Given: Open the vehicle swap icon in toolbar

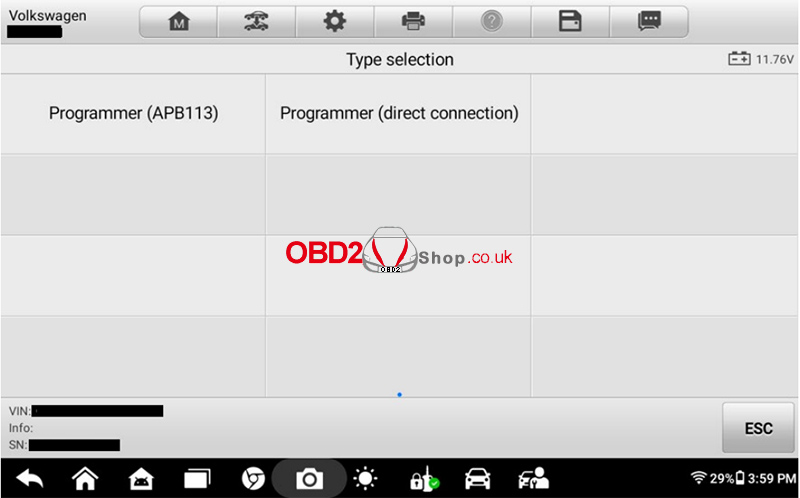Looking at the screenshot, I should 257,22.
